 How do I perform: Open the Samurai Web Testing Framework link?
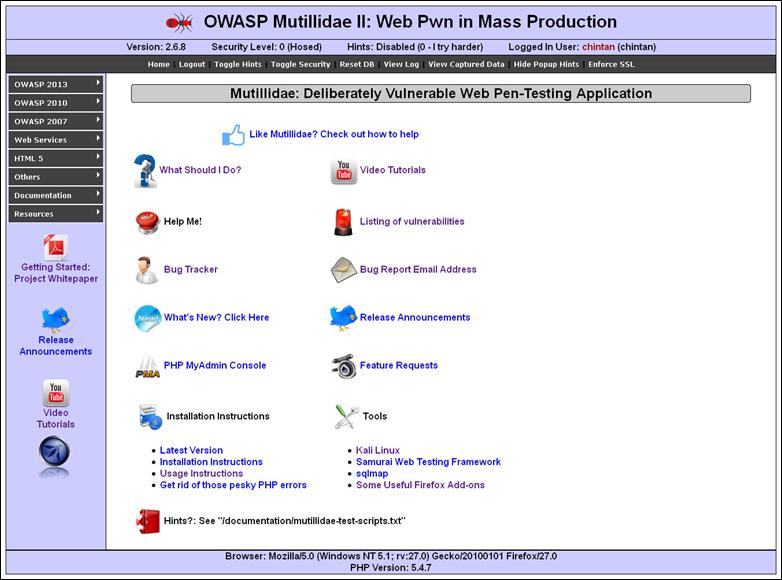point(428,462)
